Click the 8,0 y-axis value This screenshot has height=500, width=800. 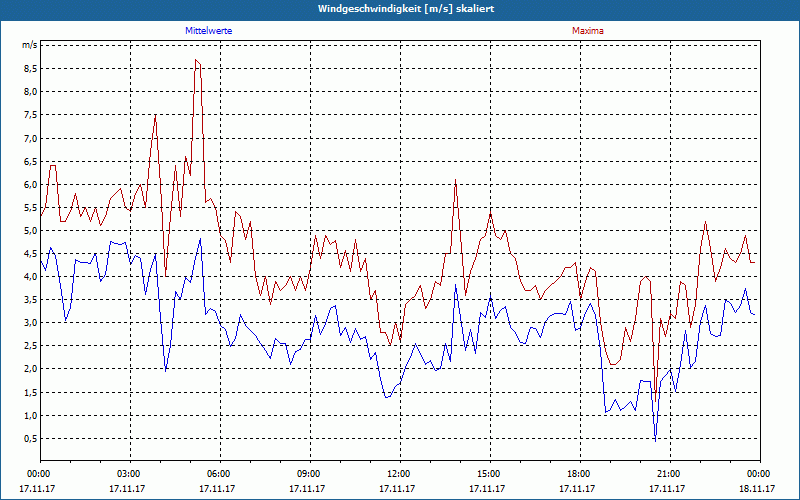(30, 92)
